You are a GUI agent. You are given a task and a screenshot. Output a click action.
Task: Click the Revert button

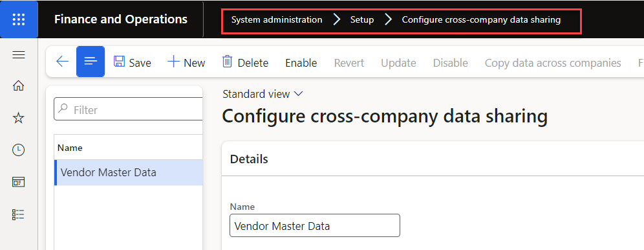click(349, 63)
